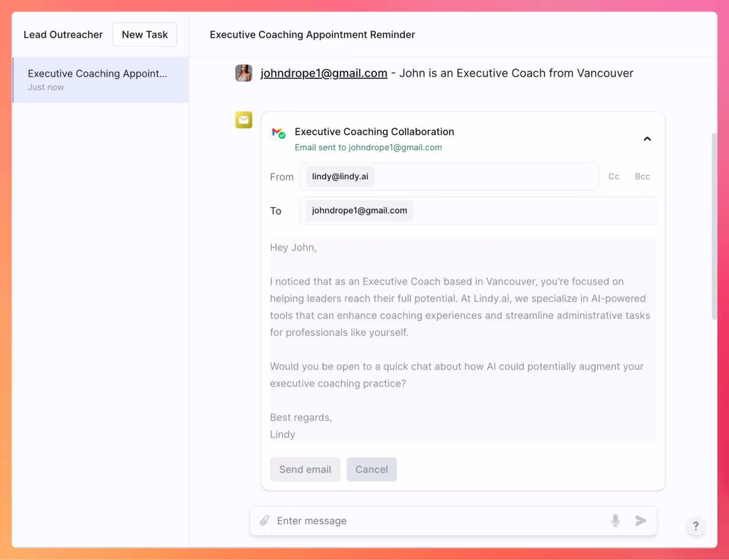The image size is (729, 560).
Task: Click the Best regards, line
Action: pyautogui.click(x=301, y=417)
